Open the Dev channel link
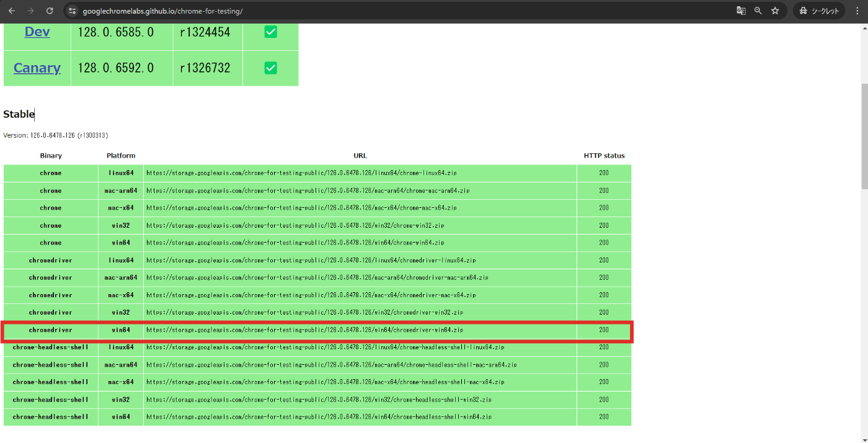Viewport: 868px width, 443px height. tap(37, 32)
